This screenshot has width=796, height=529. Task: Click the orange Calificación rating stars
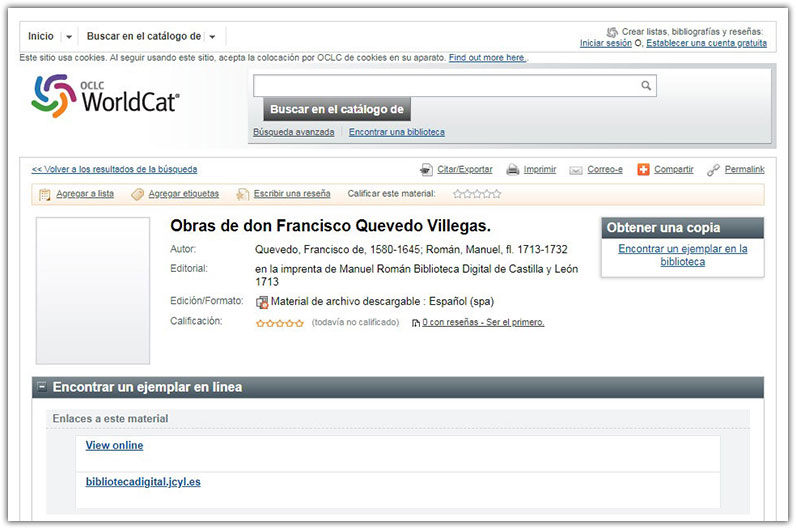coord(280,323)
